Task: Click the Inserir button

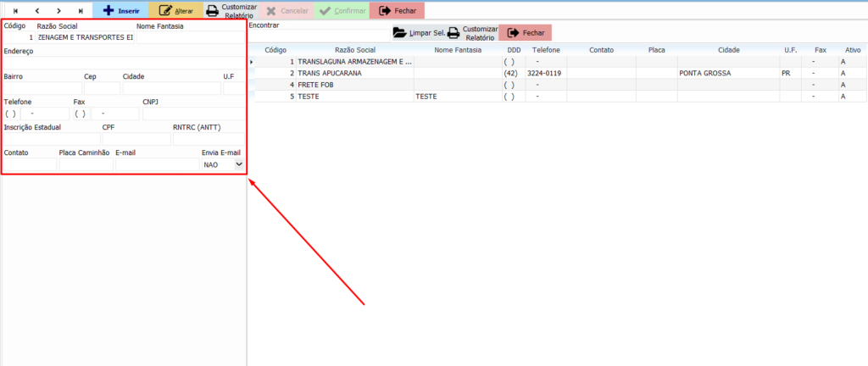Action: click(120, 11)
